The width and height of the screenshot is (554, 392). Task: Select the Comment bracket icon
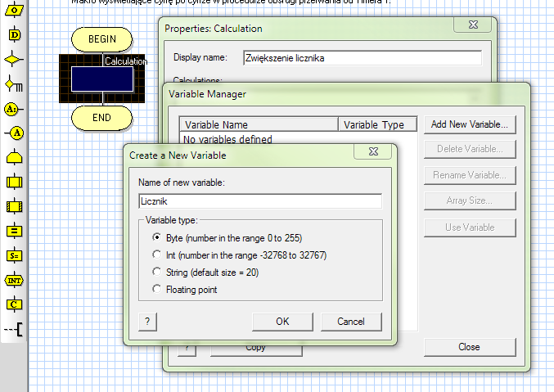coord(14,329)
